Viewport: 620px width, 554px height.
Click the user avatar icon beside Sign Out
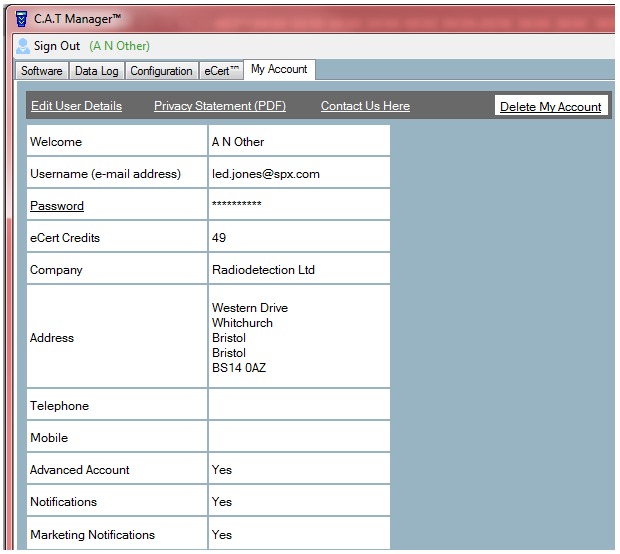tap(23, 46)
